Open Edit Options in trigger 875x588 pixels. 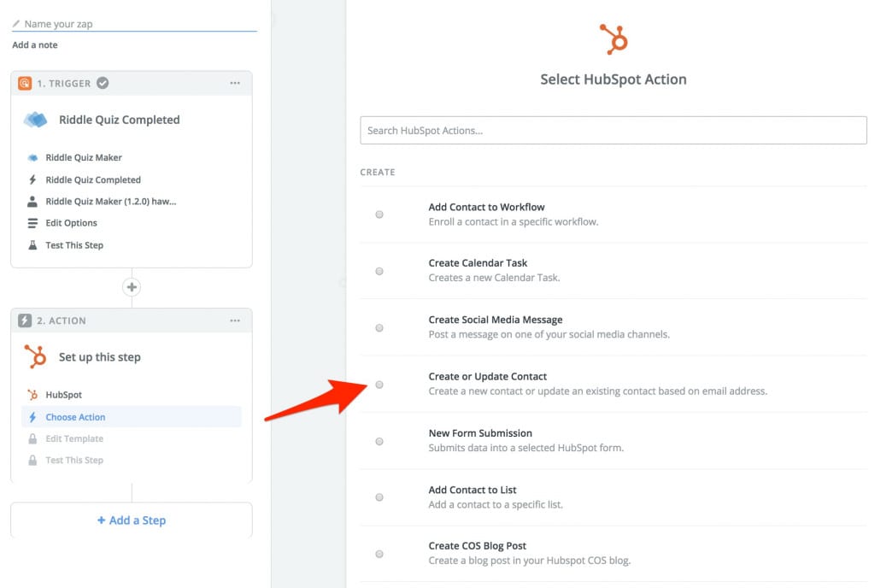(x=72, y=223)
